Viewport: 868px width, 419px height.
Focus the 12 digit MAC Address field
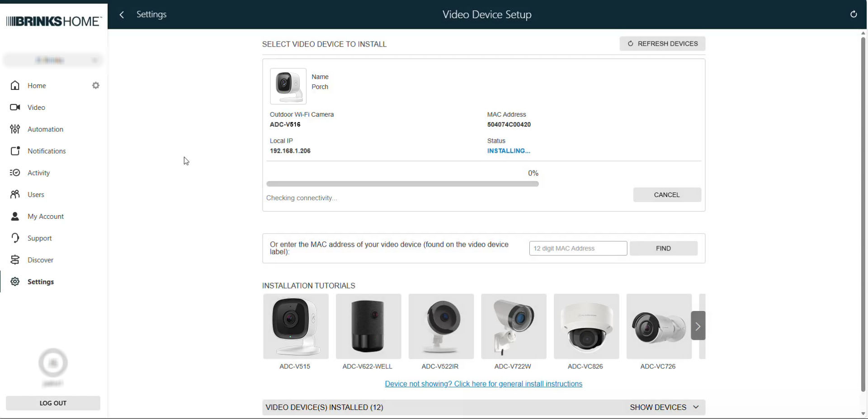[x=578, y=248]
